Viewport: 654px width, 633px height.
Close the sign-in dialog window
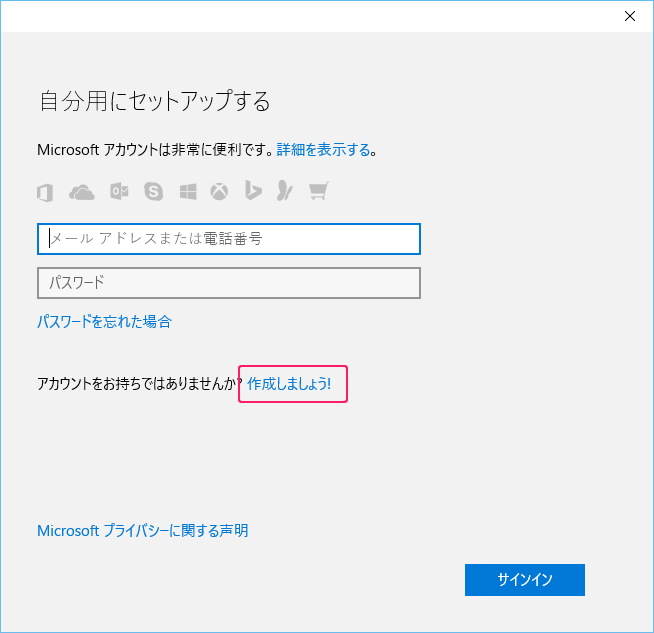point(630,16)
